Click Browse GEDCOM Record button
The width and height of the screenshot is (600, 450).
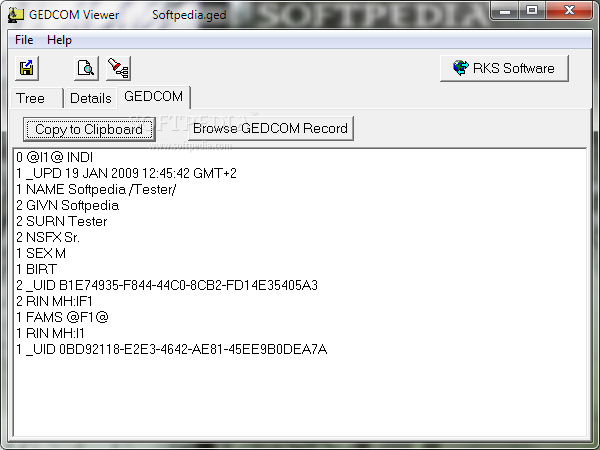pyautogui.click(x=271, y=129)
